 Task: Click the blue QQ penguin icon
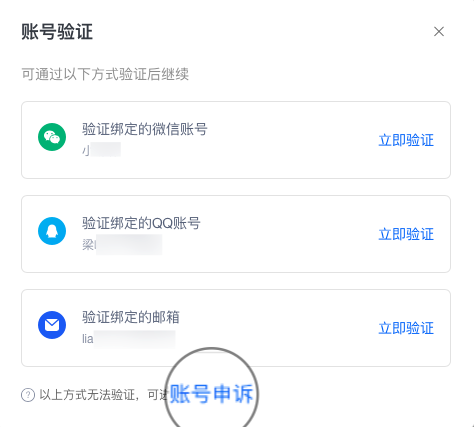pos(52,231)
